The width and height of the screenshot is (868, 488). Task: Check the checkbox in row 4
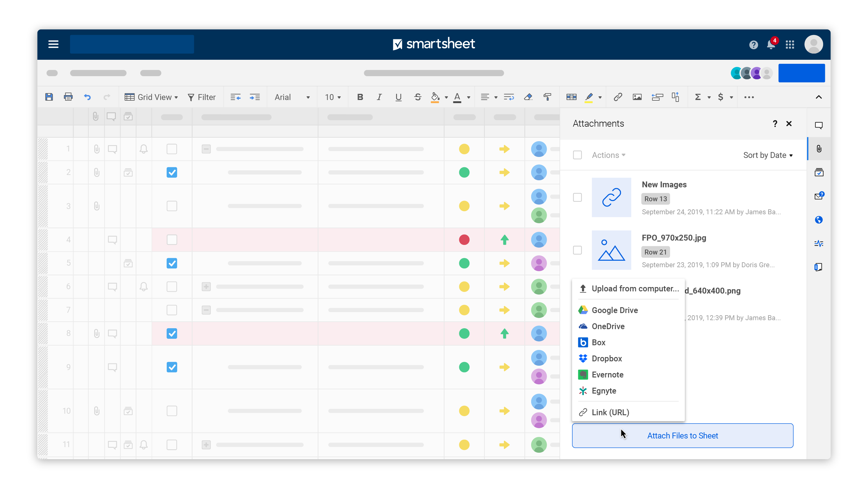(x=171, y=240)
